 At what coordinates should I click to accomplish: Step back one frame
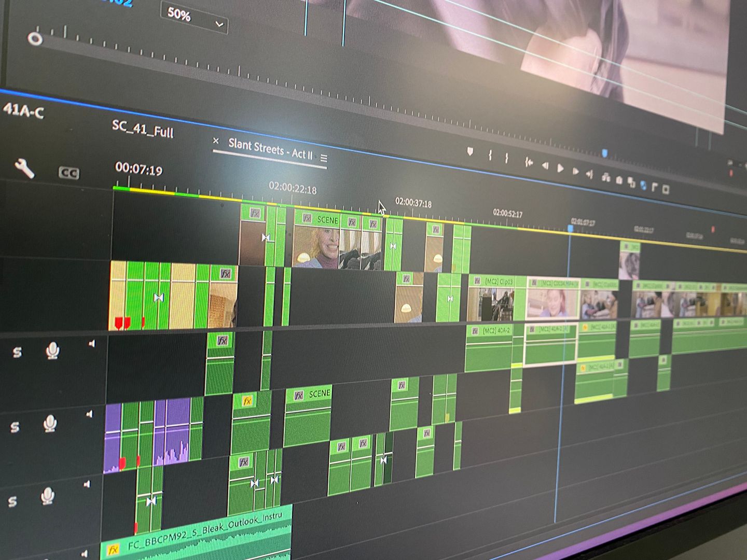545,165
